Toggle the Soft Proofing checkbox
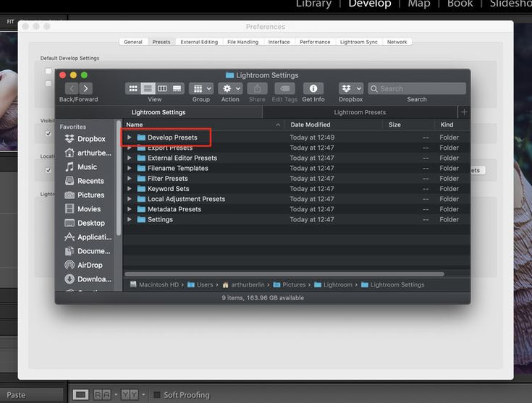The width and height of the screenshot is (532, 403). point(157,395)
